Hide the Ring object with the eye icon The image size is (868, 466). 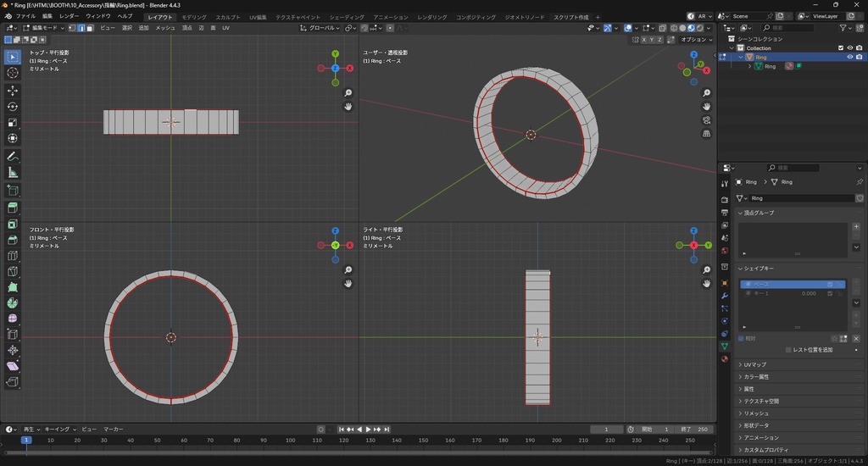(849, 57)
